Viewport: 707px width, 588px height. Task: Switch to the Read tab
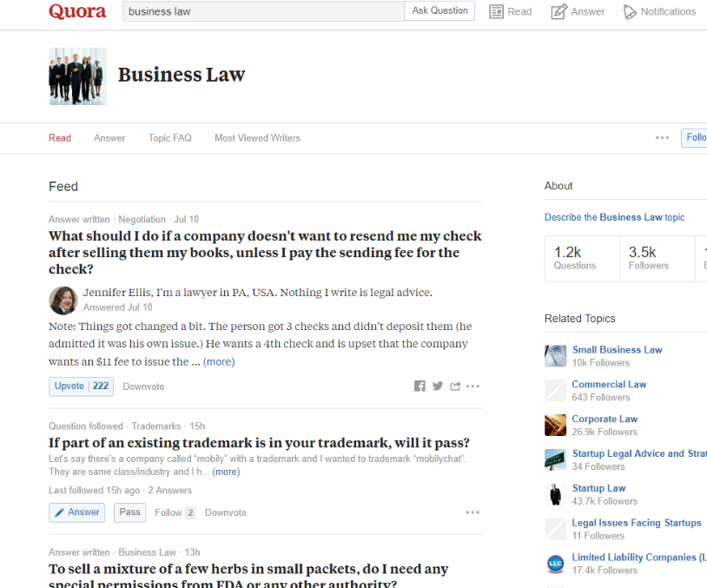pyautogui.click(x=60, y=138)
